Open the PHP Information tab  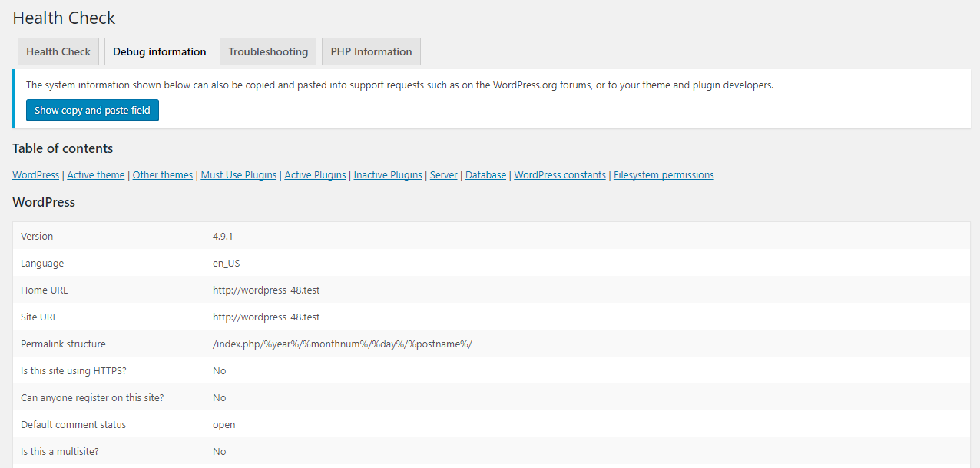pos(371,51)
